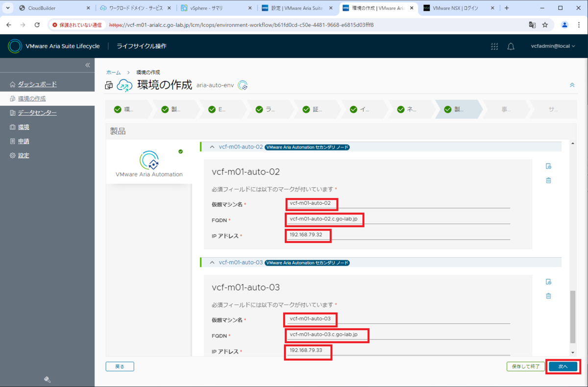Click the browser forward arrow
The image size is (588, 387).
coord(24,24)
